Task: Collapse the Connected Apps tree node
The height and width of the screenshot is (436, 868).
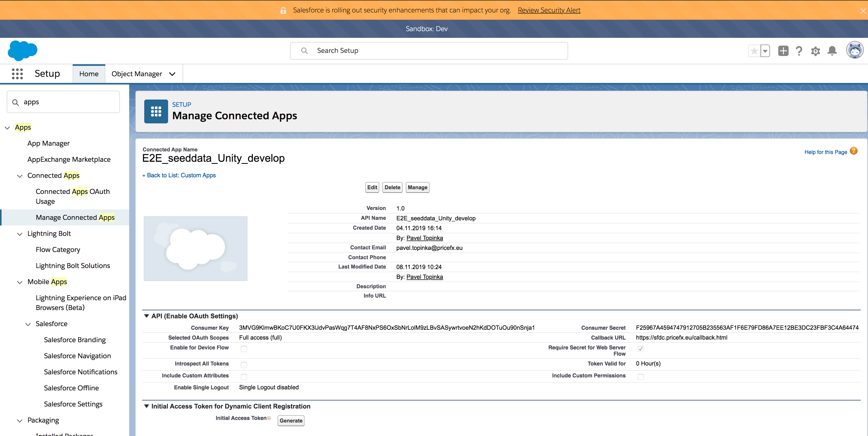Action: click(20, 176)
